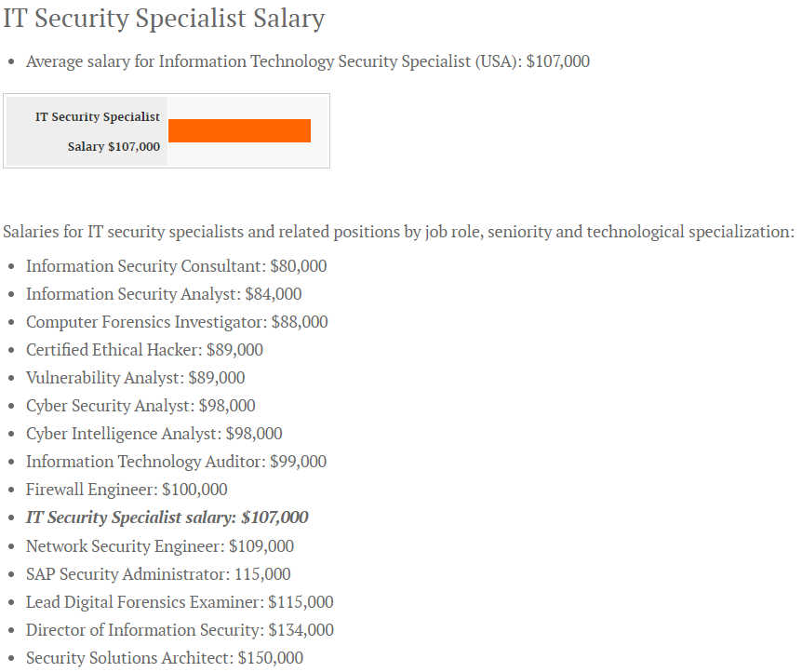Click Firewall Engineer salary entry
This screenshot has width=802, height=672.
(x=127, y=490)
